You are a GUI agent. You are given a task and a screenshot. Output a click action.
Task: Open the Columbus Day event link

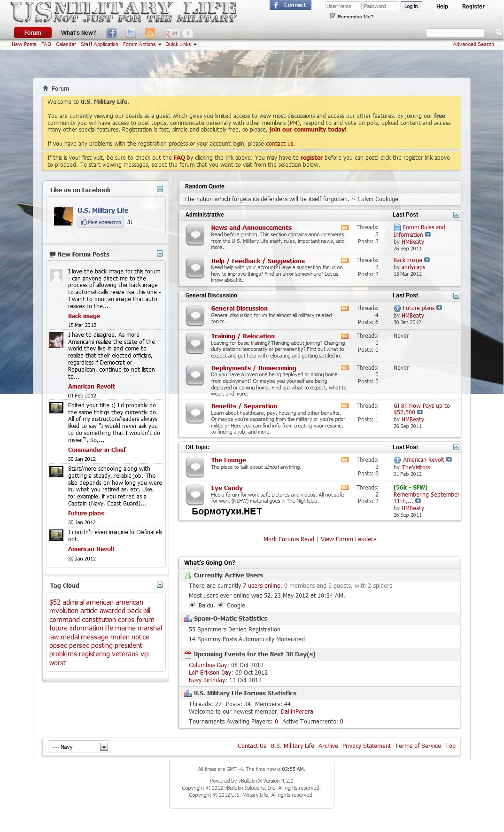tap(209, 665)
